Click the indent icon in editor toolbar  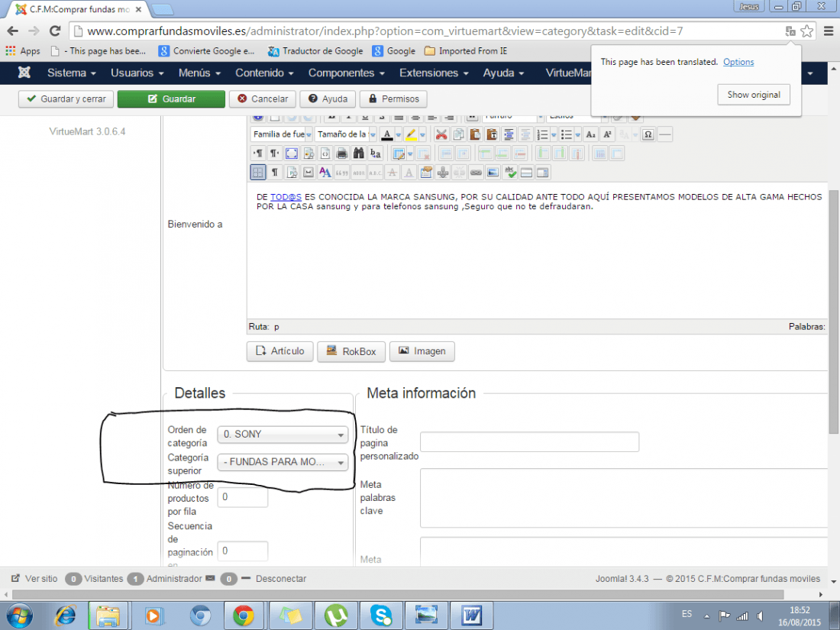509,134
